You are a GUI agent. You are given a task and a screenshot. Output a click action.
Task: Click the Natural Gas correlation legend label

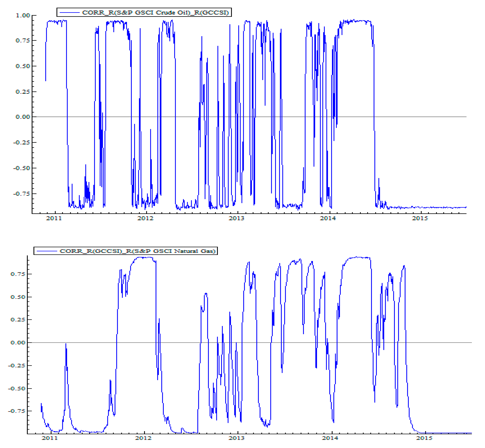(x=138, y=251)
